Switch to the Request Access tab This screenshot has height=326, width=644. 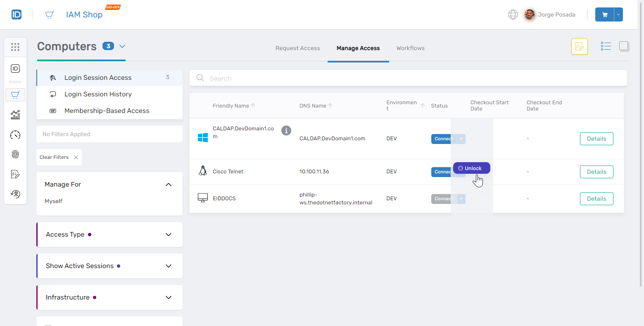[297, 48]
